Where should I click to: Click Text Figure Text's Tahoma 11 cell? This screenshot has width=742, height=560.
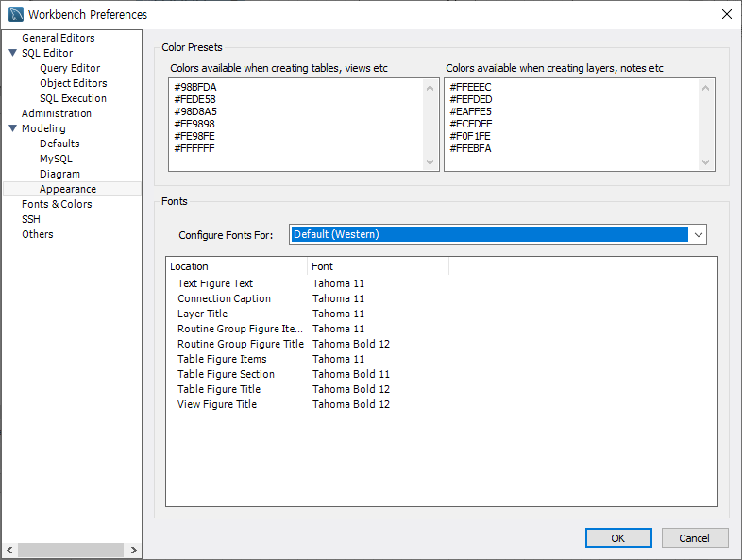[338, 283]
